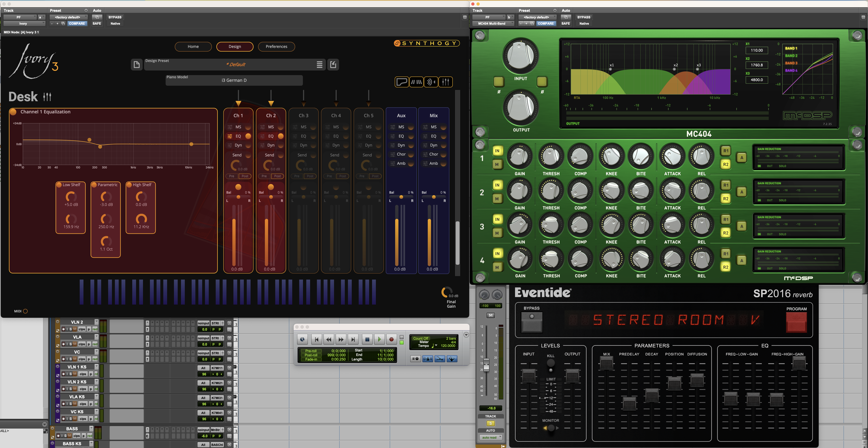Image resolution: width=868 pixels, height=448 pixels.
Task: Stop playback in the Transport window
Action: (x=367, y=339)
